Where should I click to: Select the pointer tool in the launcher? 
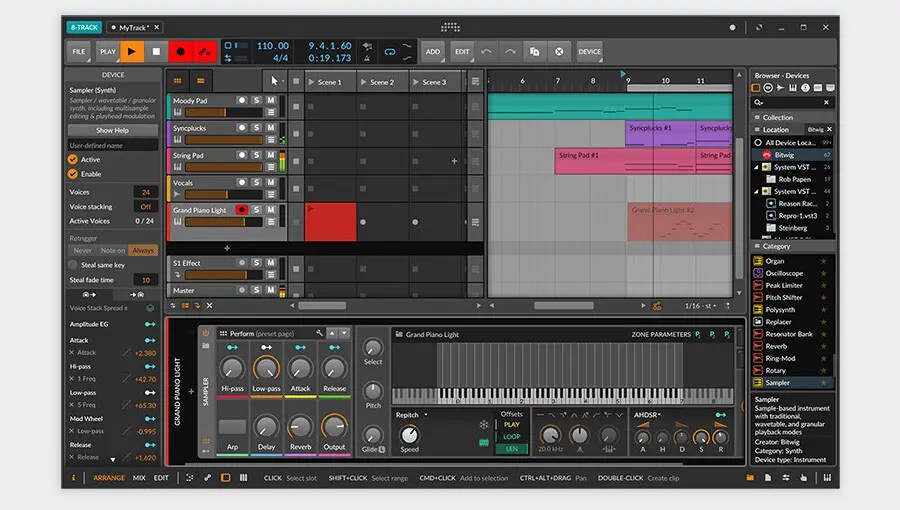(274, 81)
